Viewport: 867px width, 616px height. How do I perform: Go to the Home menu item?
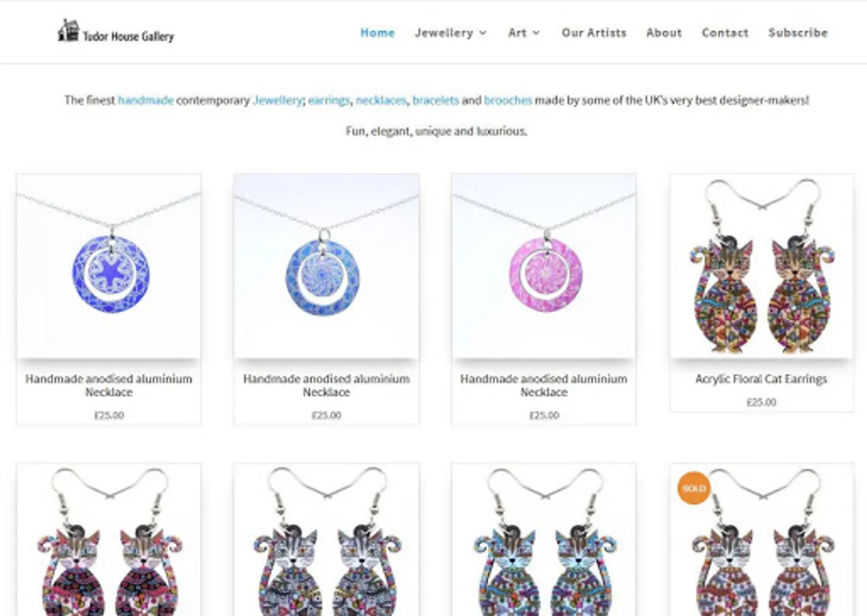pos(377,32)
